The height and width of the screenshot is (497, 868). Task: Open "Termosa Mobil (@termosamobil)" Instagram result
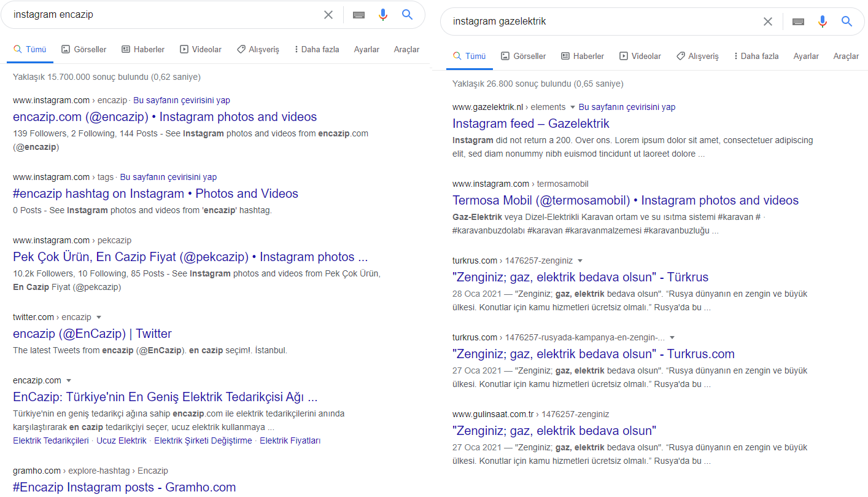(x=626, y=200)
